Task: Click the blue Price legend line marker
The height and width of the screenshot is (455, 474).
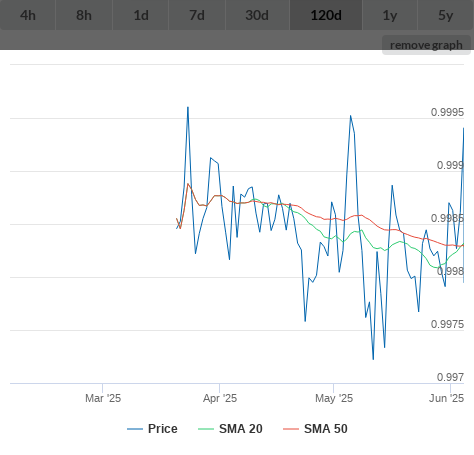Action: 135,429
